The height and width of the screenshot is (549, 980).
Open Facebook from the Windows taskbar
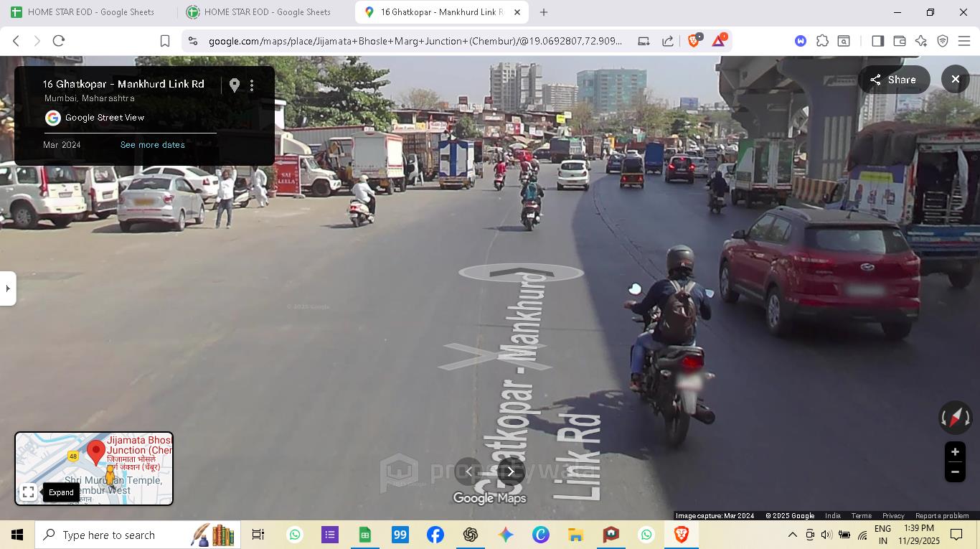point(435,535)
